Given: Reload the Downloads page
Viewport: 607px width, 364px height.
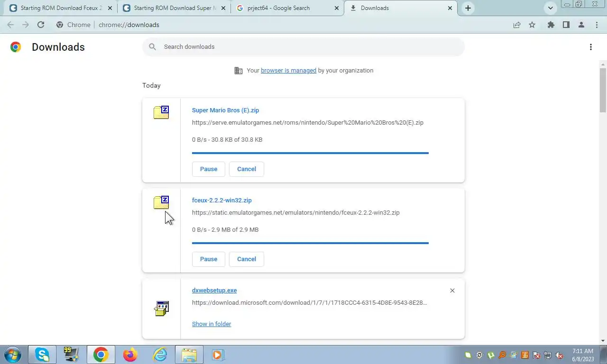Looking at the screenshot, I should point(41,25).
